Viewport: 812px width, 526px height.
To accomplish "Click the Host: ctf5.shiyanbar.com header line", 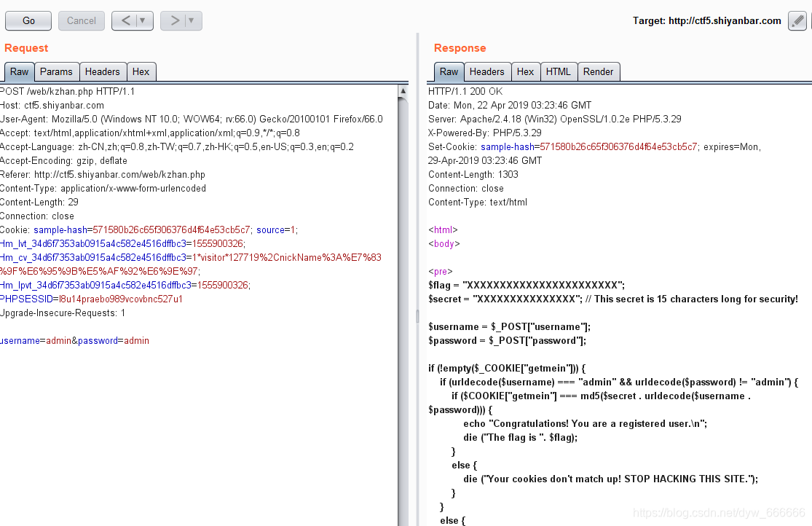I will [x=52, y=105].
